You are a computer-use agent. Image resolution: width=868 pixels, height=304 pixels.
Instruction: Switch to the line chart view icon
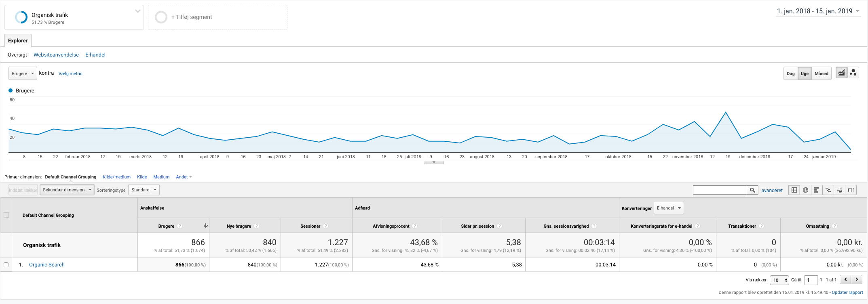[841, 73]
